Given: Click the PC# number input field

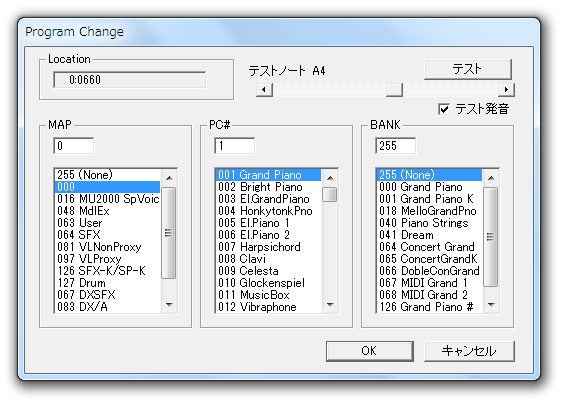Looking at the screenshot, I should point(235,146).
